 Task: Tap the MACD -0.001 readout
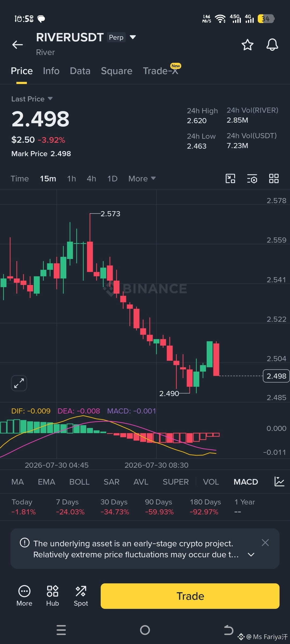132,411
